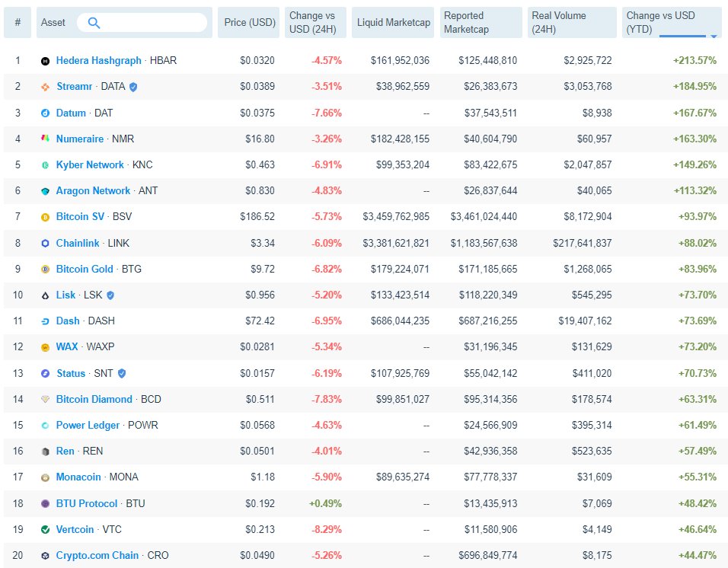Click the search magnifier icon in Asset header

pyautogui.click(x=94, y=23)
